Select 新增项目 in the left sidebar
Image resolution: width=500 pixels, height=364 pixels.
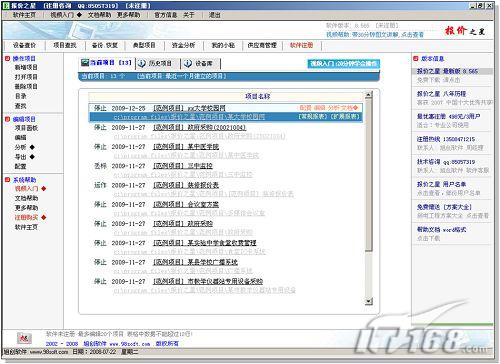[x=26, y=67]
